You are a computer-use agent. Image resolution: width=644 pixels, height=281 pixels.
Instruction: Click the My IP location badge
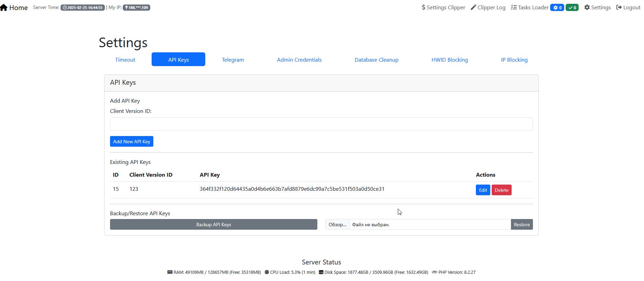[137, 8]
